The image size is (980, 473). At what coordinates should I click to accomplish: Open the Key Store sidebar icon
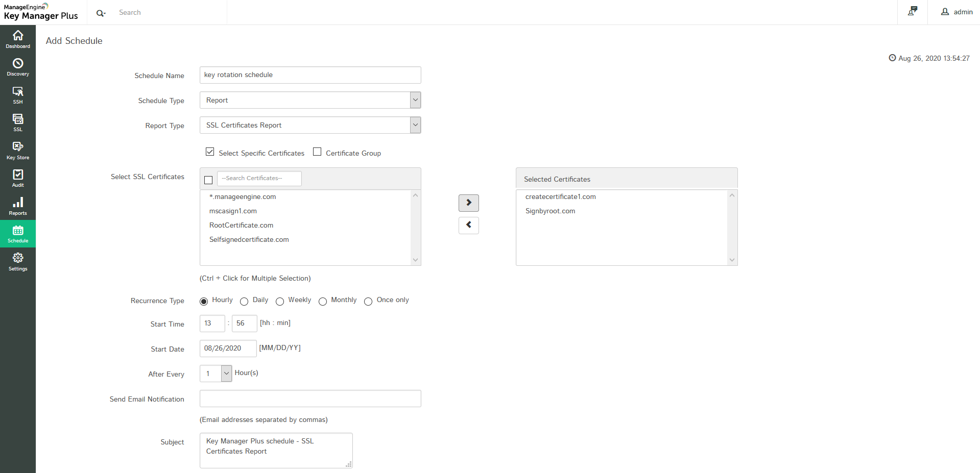point(18,147)
